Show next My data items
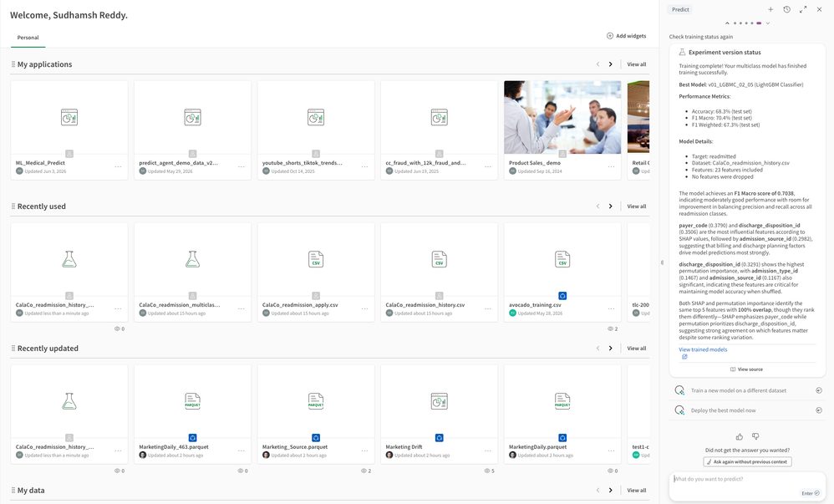 click(x=610, y=491)
